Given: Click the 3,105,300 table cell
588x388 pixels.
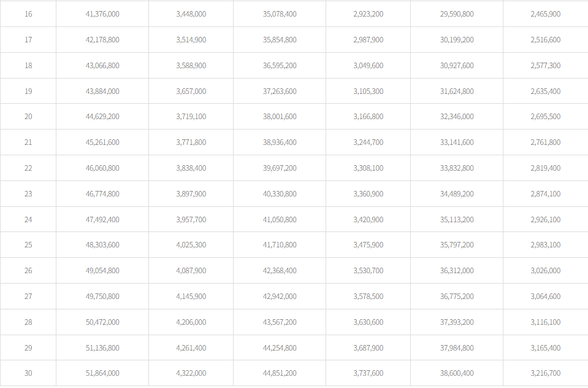Looking at the screenshot, I should [368, 91].
